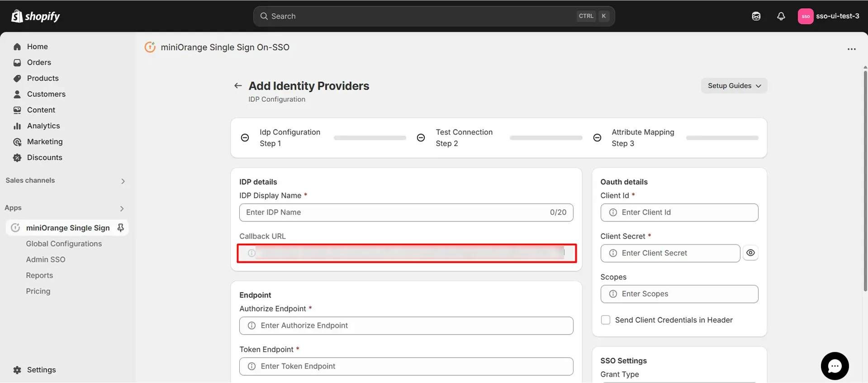The height and width of the screenshot is (383, 868).
Task: Click the Attribute Mapping step circle icon
Action: [x=597, y=138]
